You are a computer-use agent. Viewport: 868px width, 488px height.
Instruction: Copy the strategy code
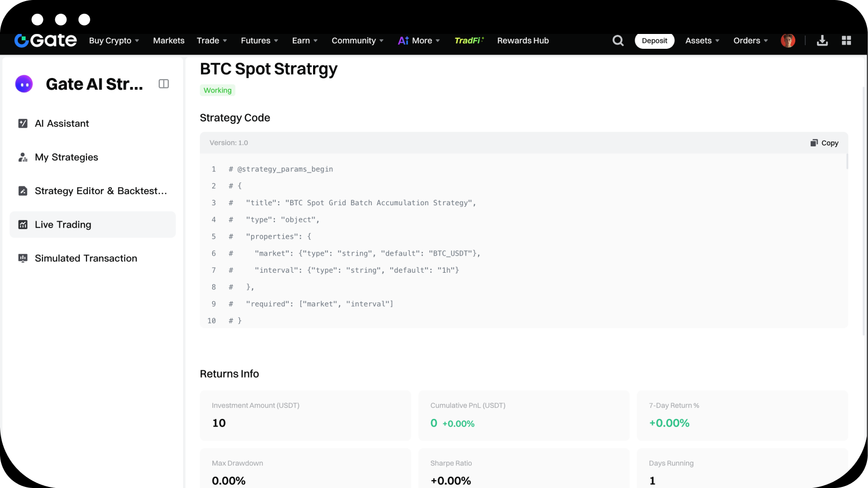(x=824, y=143)
